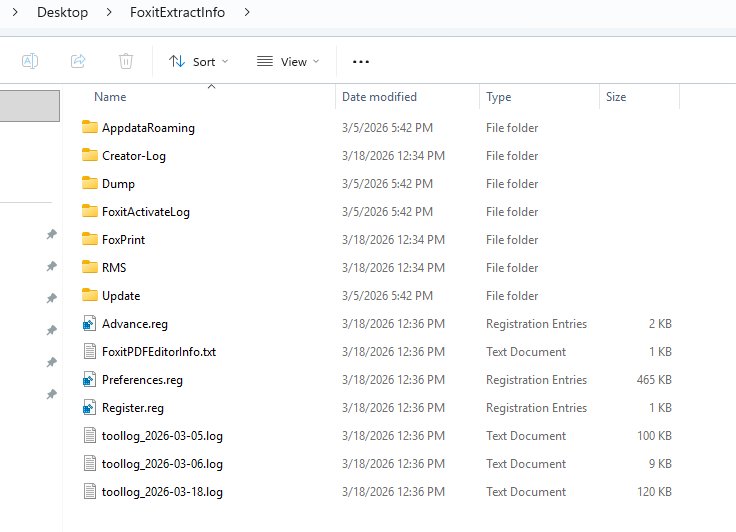Select the Update folder icon
This screenshot has height=532, width=736.
pyautogui.click(x=90, y=295)
